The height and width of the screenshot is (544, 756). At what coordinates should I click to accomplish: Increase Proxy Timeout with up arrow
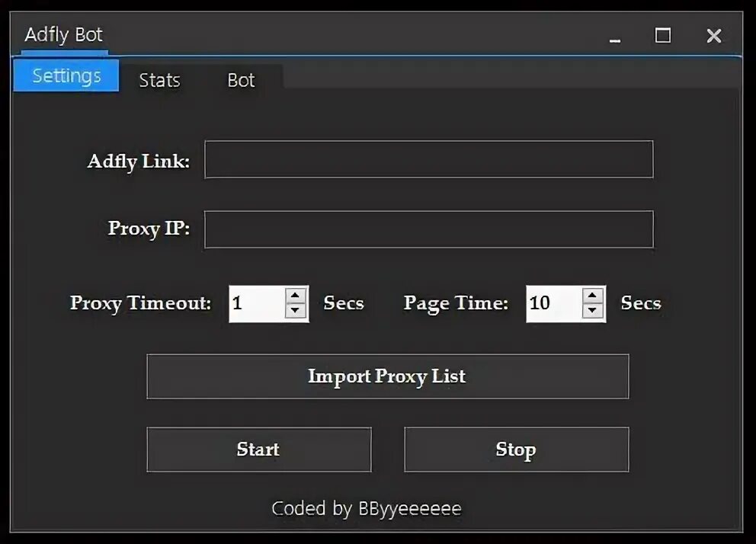(x=296, y=296)
